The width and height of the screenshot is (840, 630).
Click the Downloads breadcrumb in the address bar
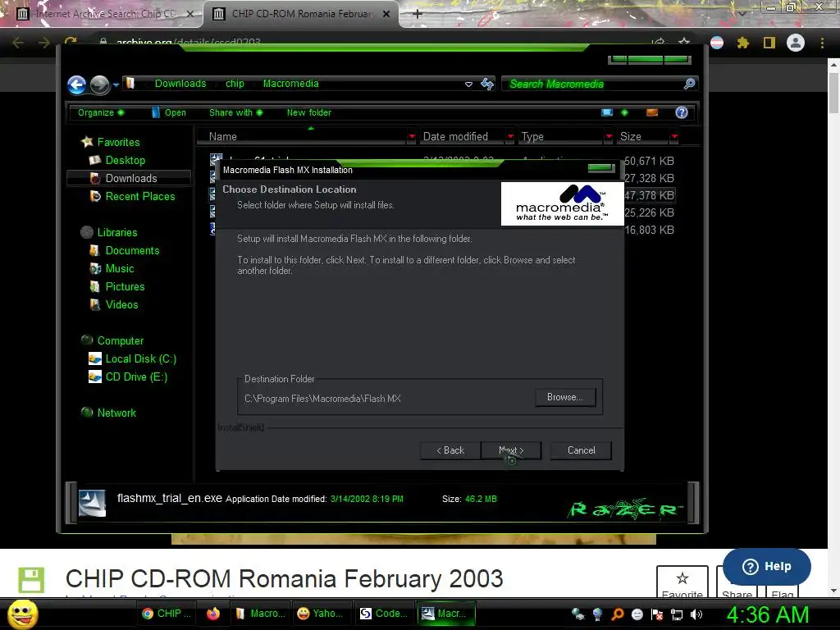pos(180,84)
